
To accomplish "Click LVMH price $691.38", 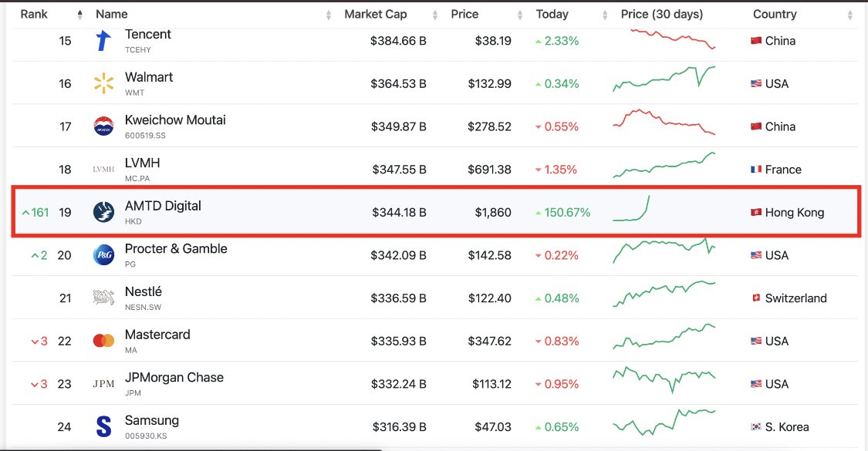I will pyautogui.click(x=489, y=170).
